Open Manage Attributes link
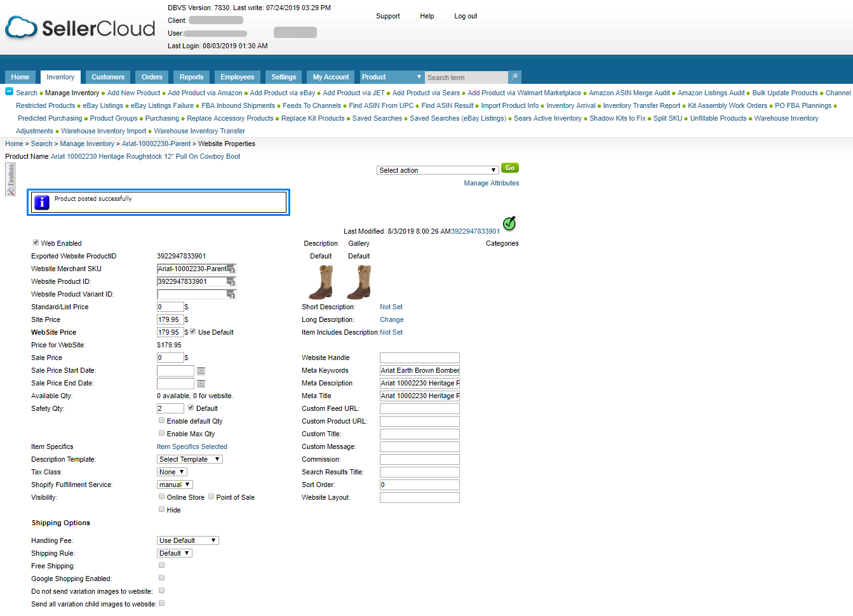853x616 pixels. (491, 183)
